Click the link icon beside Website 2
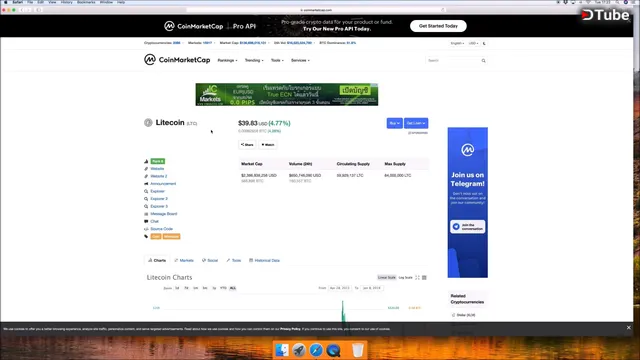 pyautogui.click(x=146, y=176)
